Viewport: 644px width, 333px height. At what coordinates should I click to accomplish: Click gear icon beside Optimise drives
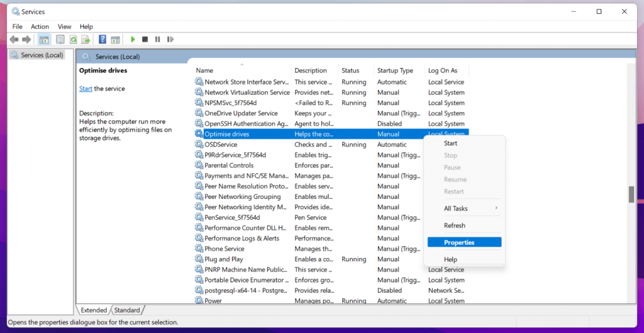[x=199, y=134]
